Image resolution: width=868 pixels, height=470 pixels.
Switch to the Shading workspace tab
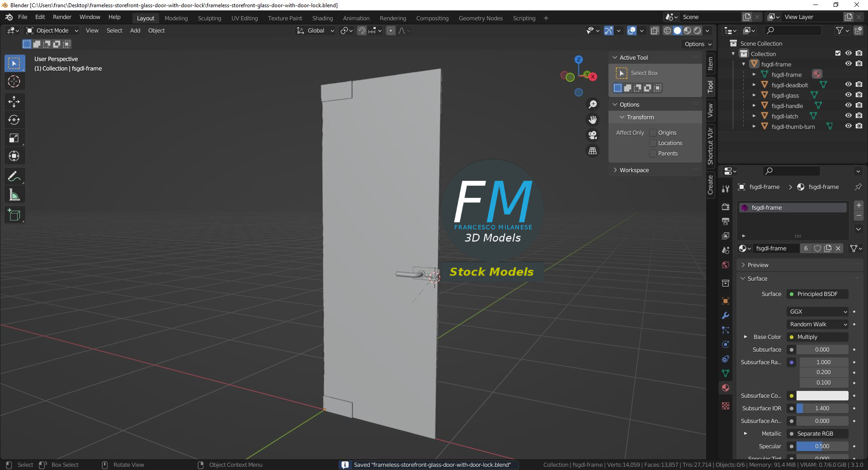pos(322,18)
